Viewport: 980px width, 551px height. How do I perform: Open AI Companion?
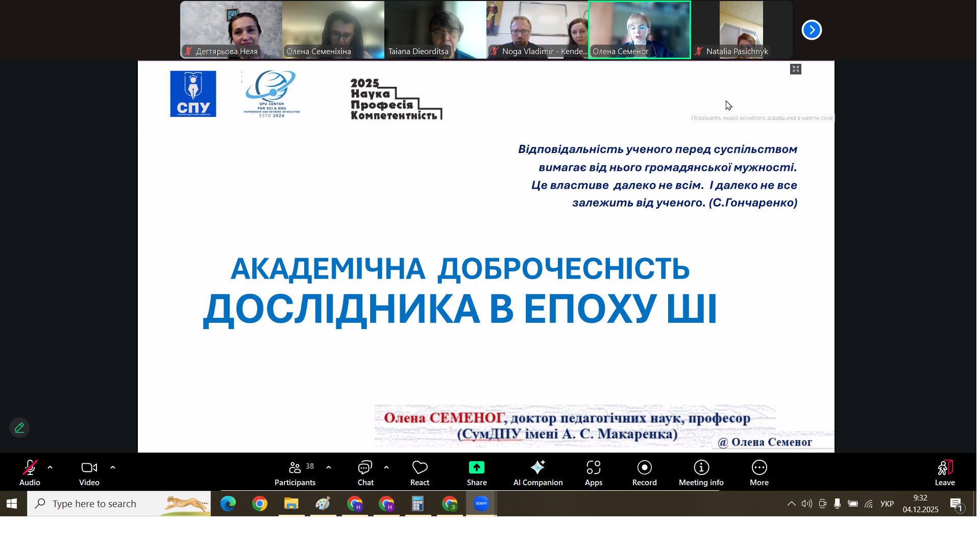[537, 472]
